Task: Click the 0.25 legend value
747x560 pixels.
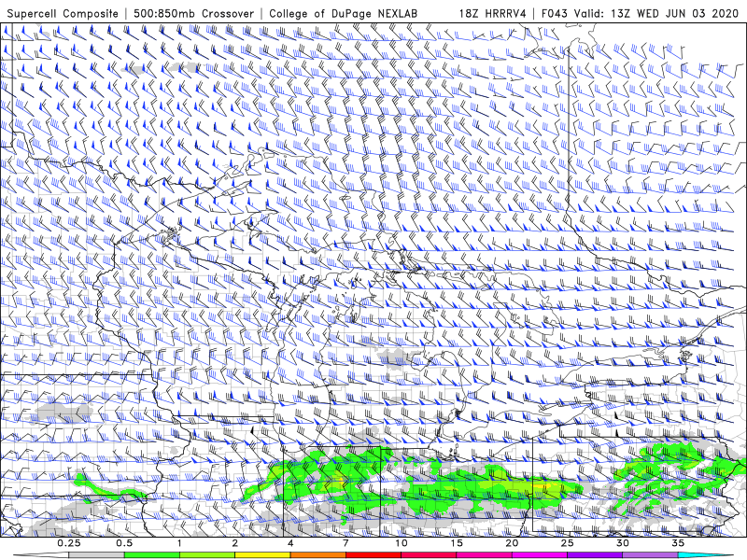Action: point(69,543)
